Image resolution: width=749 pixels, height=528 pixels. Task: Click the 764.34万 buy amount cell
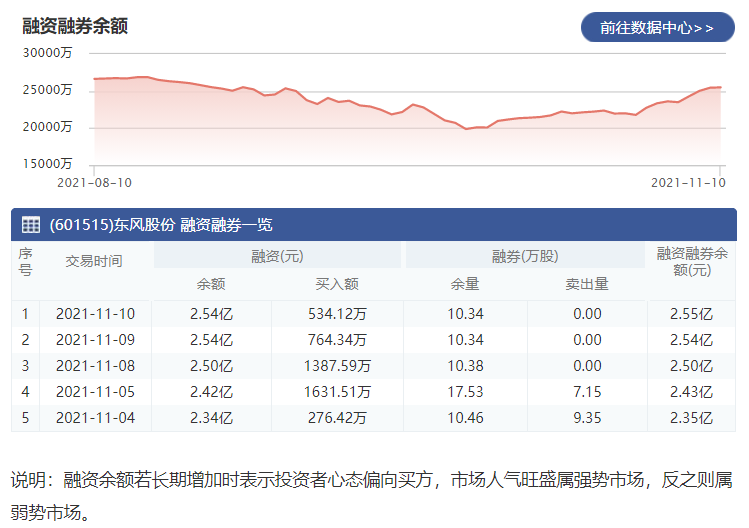337,340
